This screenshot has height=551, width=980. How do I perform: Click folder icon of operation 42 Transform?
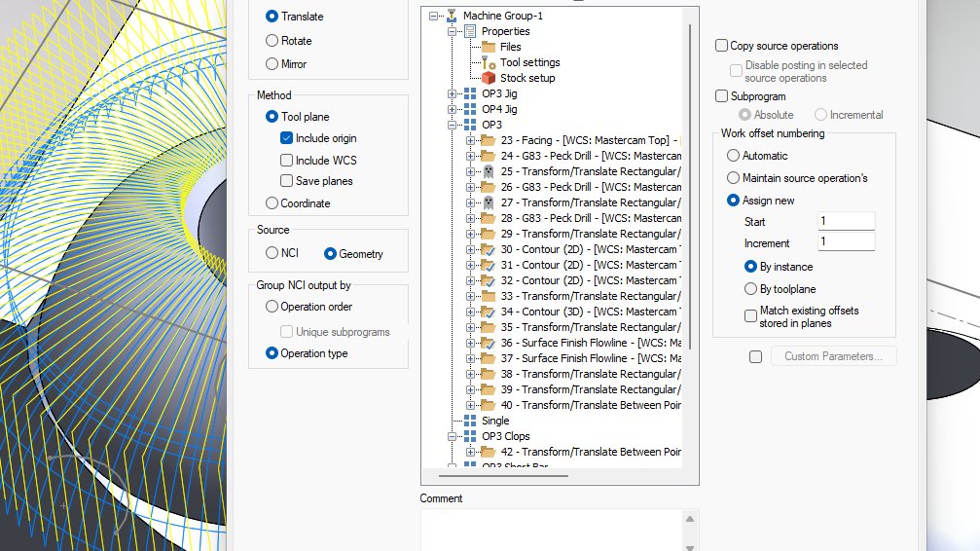[489, 452]
